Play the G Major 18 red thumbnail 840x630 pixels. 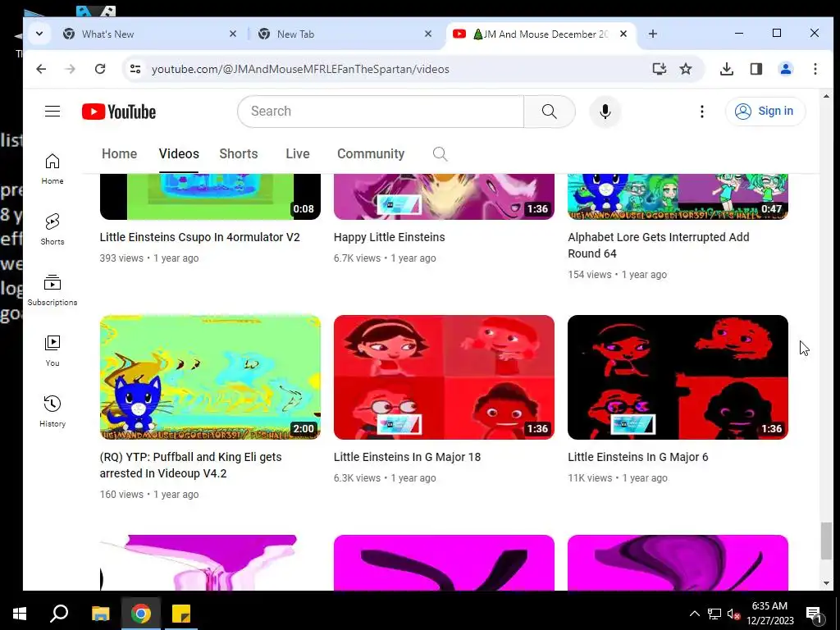click(444, 377)
